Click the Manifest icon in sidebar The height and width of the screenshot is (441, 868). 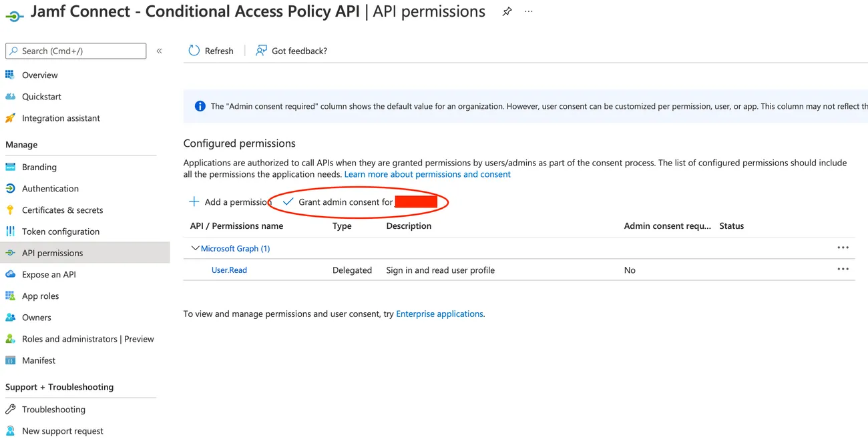click(10, 360)
